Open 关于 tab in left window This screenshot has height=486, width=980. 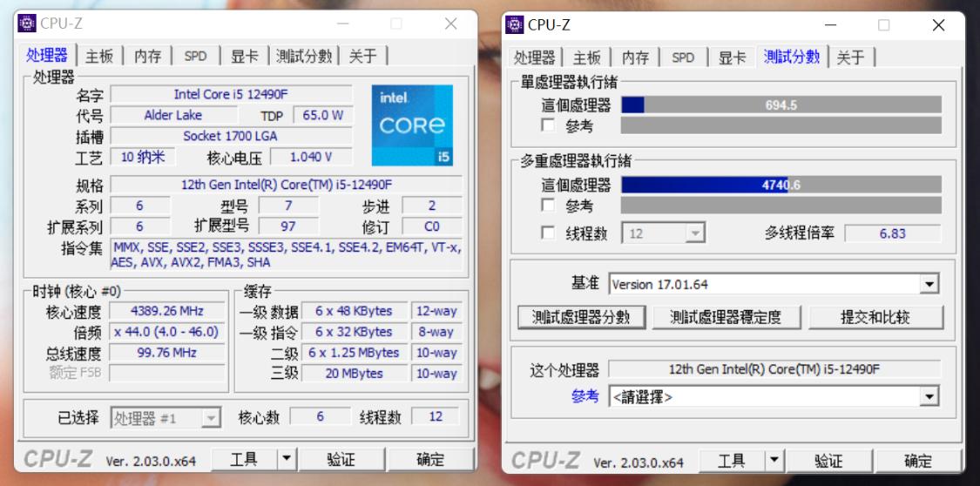coord(362,57)
